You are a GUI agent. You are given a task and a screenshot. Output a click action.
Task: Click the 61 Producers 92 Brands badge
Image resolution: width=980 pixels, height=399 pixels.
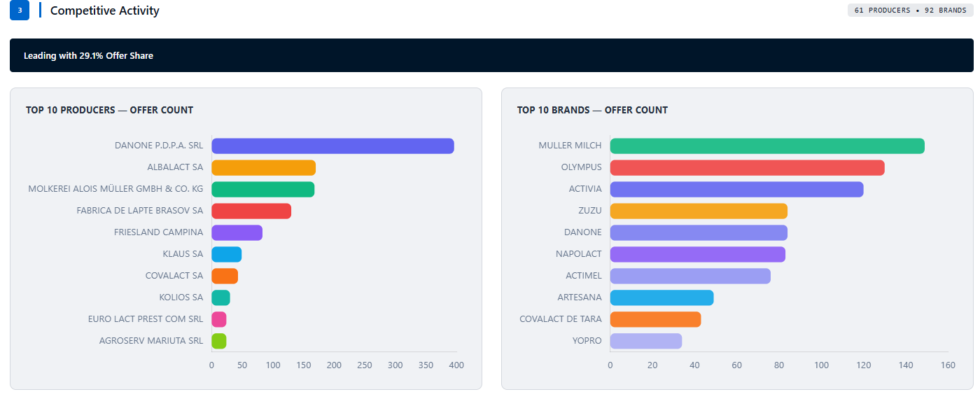(911, 10)
